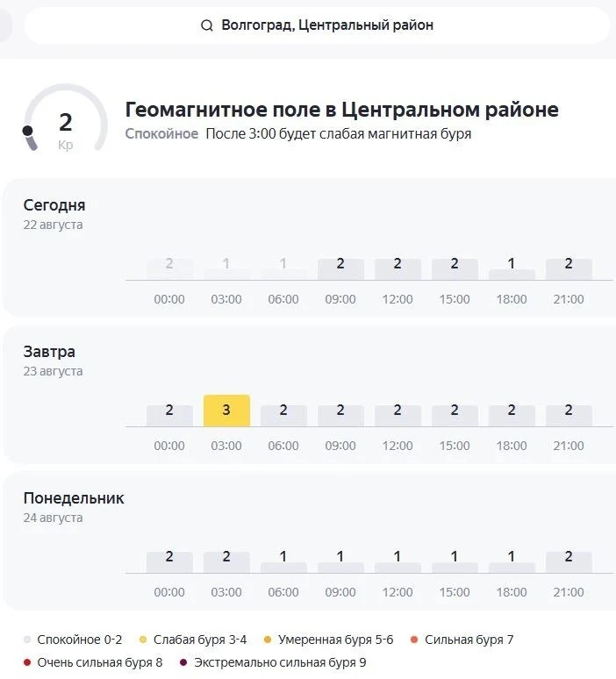Click the red Очень сильная буря 8 dot

coord(27,662)
